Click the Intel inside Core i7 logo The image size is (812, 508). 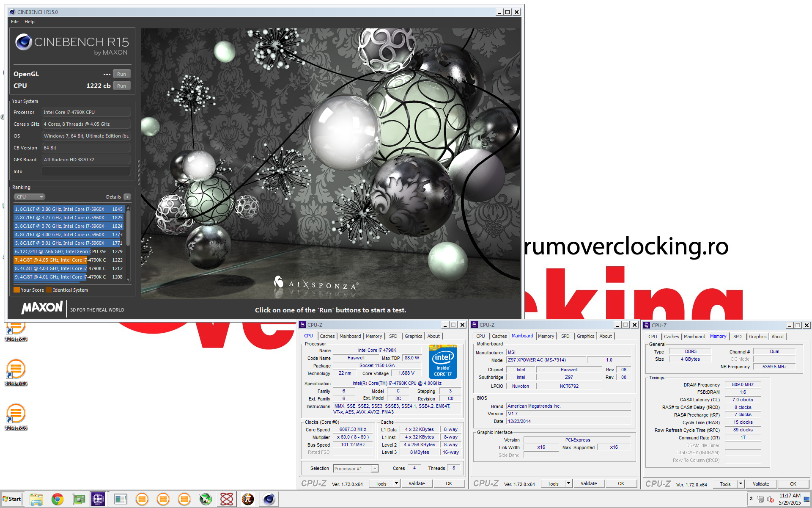tap(442, 361)
